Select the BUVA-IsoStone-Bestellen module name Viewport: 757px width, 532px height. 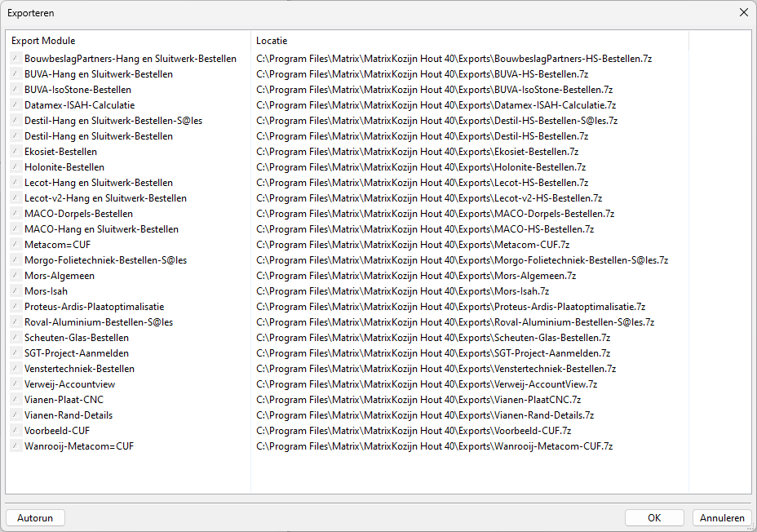pos(77,89)
